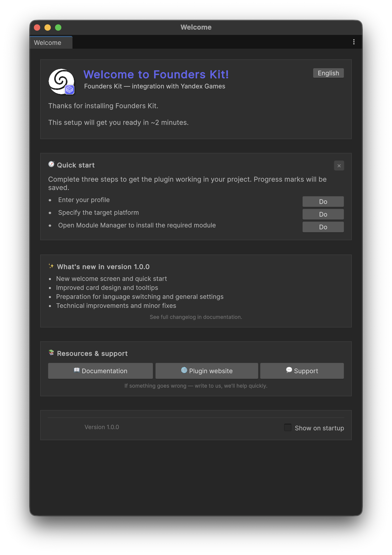Open the Documentation resource button

[x=101, y=371]
